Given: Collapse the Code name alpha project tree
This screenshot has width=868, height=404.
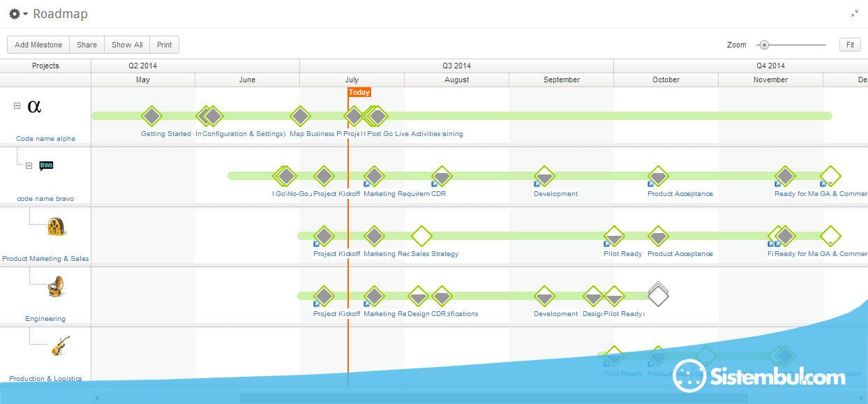Looking at the screenshot, I should (x=17, y=106).
